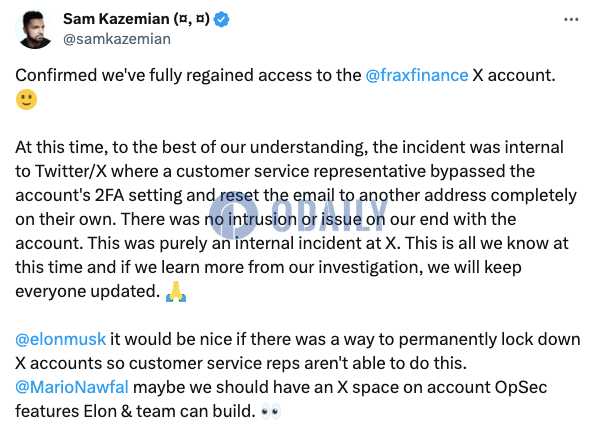Click the smiley face emoji
This screenshot has width=597, height=432.
tap(26, 100)
